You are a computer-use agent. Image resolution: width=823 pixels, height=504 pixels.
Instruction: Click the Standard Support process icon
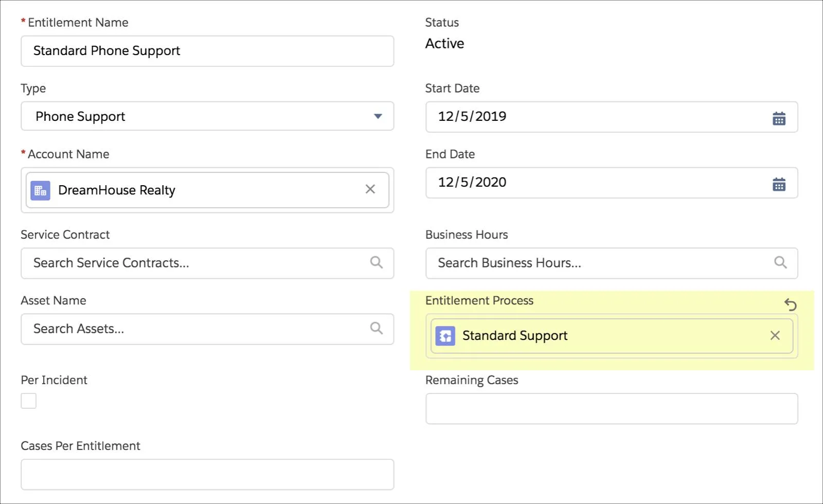click(x=445, y=336)
